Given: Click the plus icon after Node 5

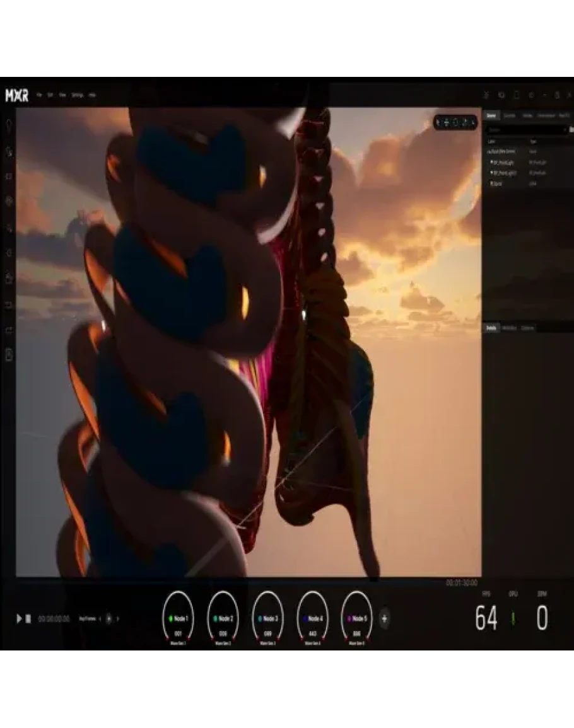Looking at the screenshot, I should (384, 618).
